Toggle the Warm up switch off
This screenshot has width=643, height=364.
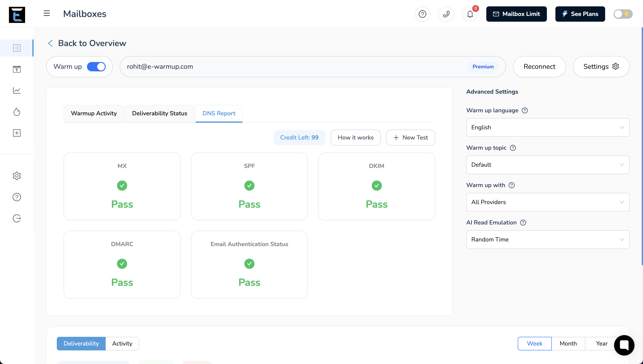click(x=96, y=67)
